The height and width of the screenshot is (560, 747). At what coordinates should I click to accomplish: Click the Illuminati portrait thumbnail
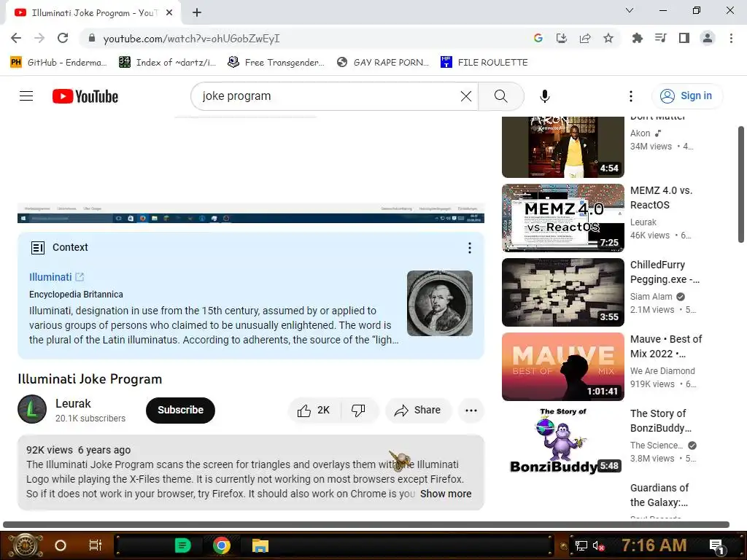[439, 303]
